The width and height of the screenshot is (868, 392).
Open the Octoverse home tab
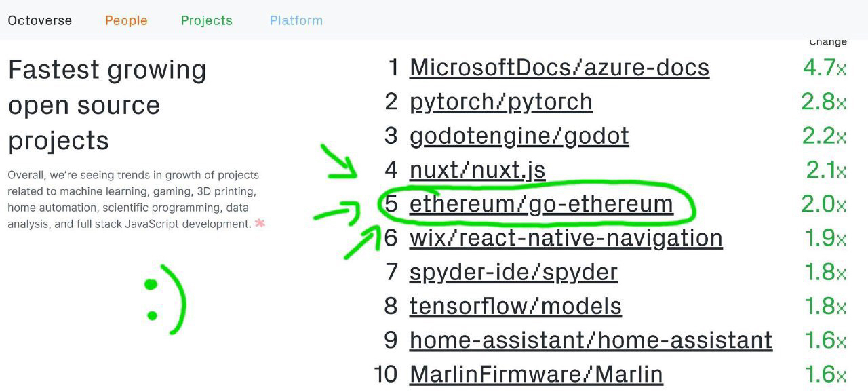tap(40, 20)
